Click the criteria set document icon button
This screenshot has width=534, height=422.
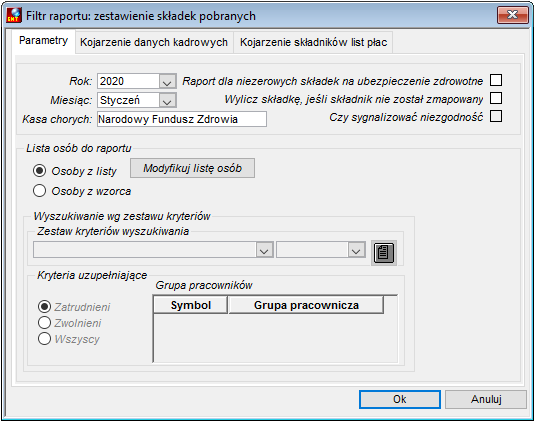tap(384, 253)
